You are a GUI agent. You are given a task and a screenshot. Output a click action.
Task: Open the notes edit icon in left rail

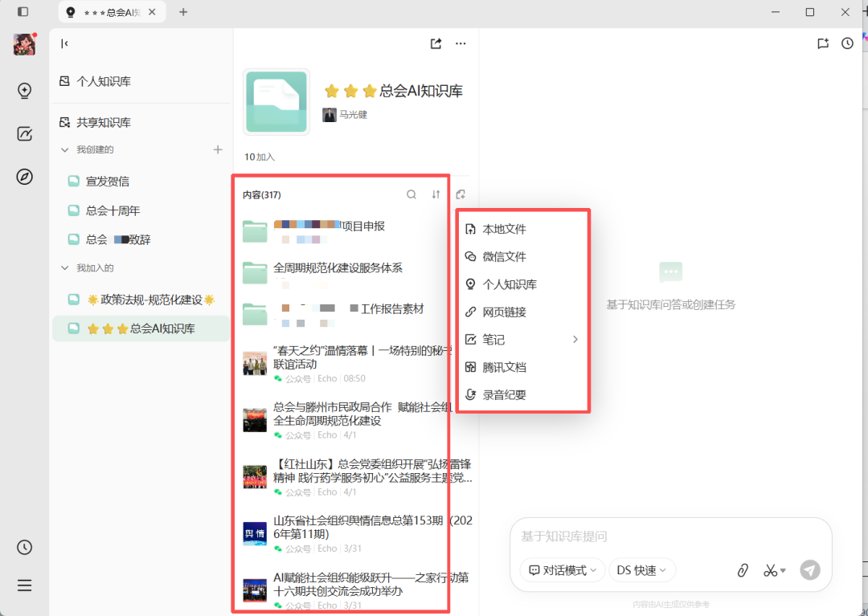click(24, 134)
